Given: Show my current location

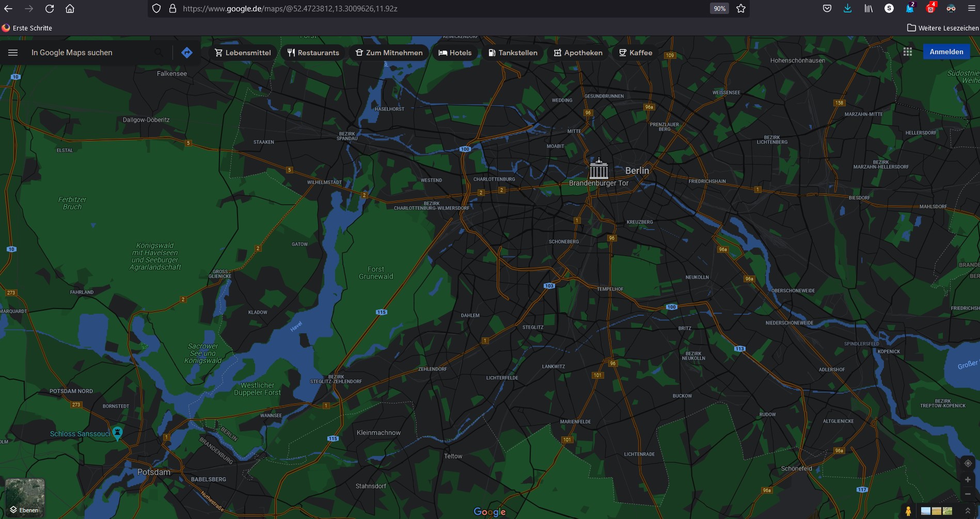Looking at the screenshot, I should [968, 463].
